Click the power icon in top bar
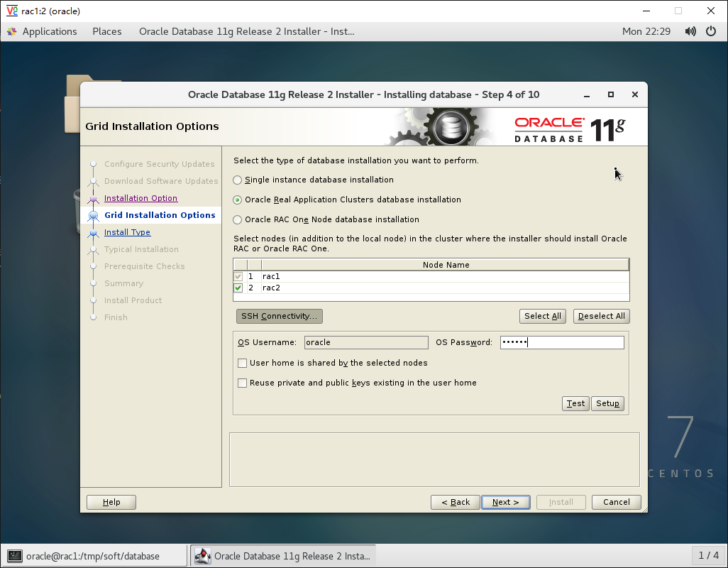Viewport: 728px width, 568px height. click(711, 31)
